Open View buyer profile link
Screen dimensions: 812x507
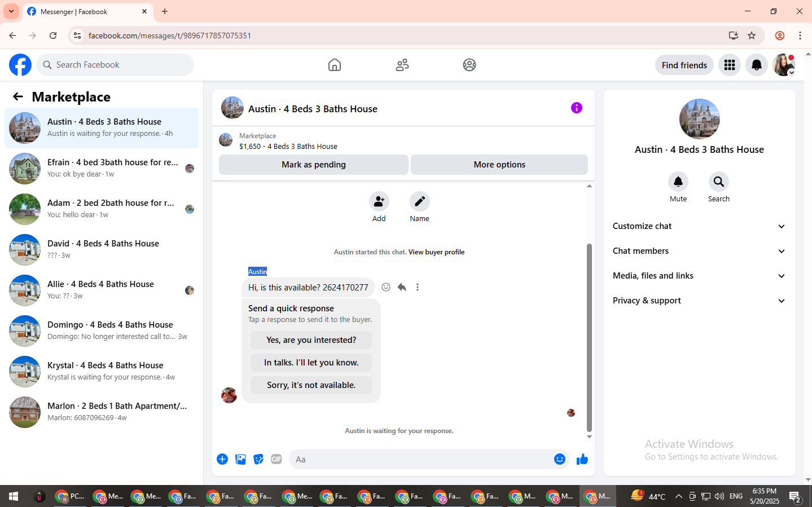click(436, 252)
